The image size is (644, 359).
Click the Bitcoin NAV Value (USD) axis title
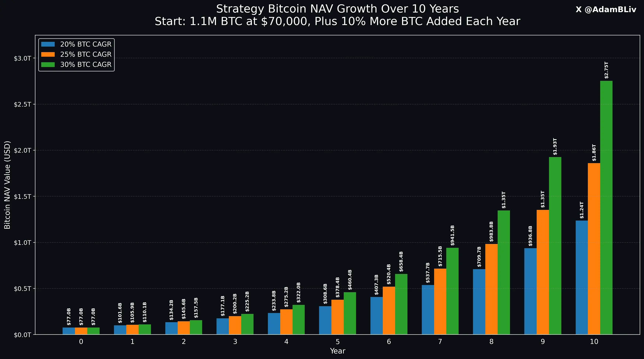point(8,185)
